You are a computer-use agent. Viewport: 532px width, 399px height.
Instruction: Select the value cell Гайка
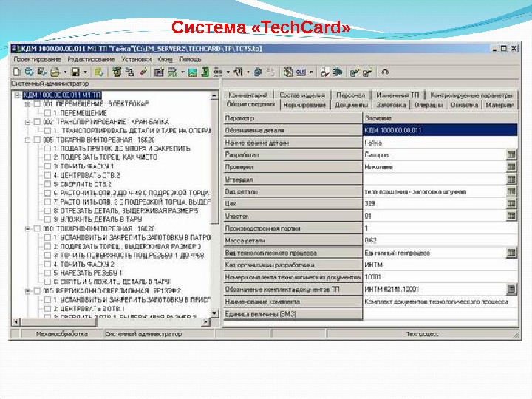[440, 143]
